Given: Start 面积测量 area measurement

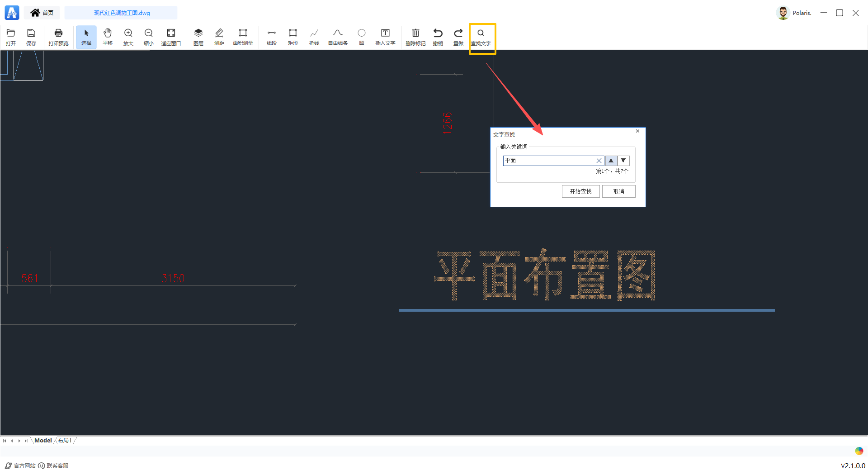Looking at the screenshot, I should point(243,37).
